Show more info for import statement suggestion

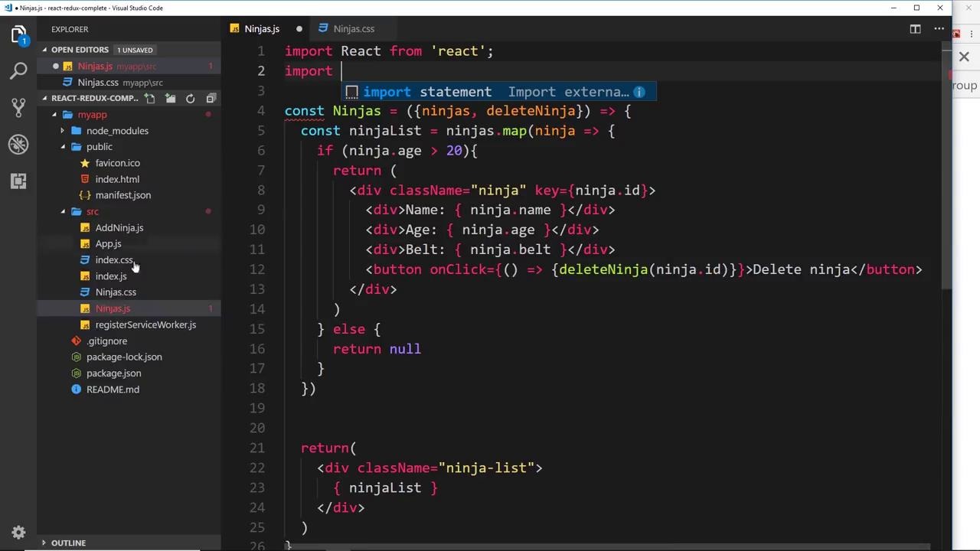tap(639, 92)
